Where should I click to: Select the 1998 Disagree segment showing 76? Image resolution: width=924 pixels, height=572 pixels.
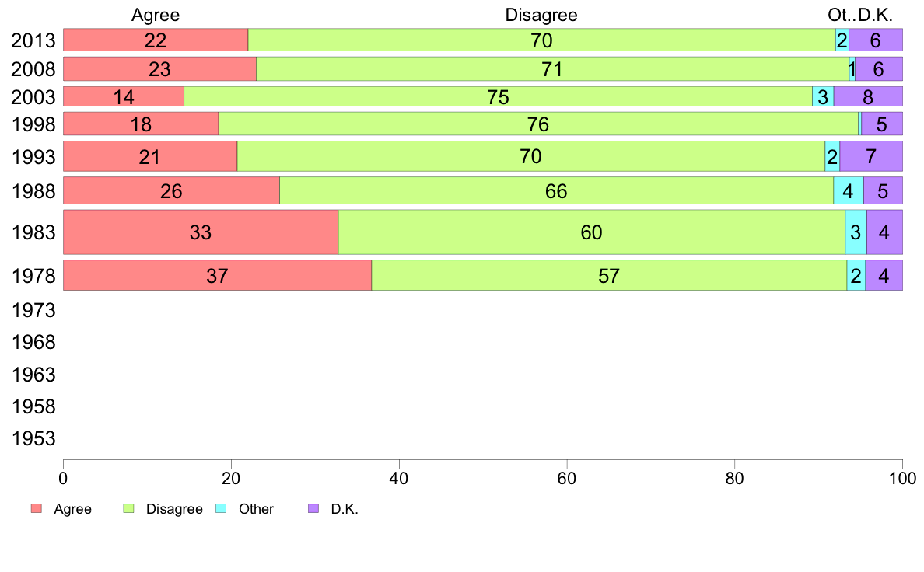[538, 124]
